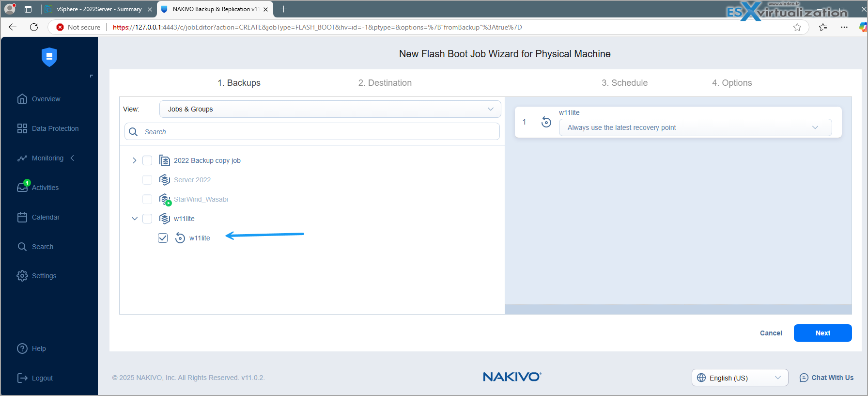The height and width of the screenshot is (396, 868).
Task: Open browser three-dot settings menu
Action: [x=844, y=27]
